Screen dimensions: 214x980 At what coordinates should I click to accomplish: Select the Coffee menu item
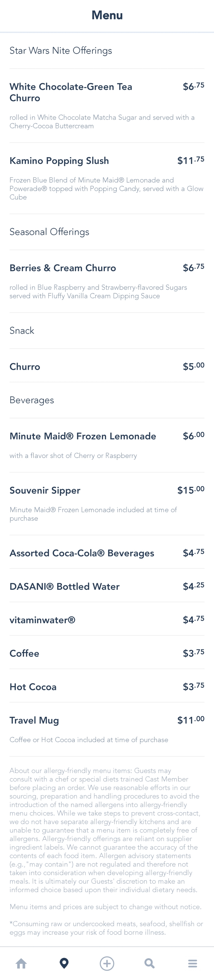24,654
